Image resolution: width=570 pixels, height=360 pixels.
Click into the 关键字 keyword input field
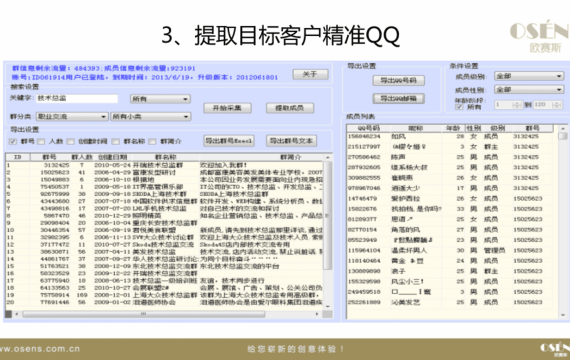(77, 99)
